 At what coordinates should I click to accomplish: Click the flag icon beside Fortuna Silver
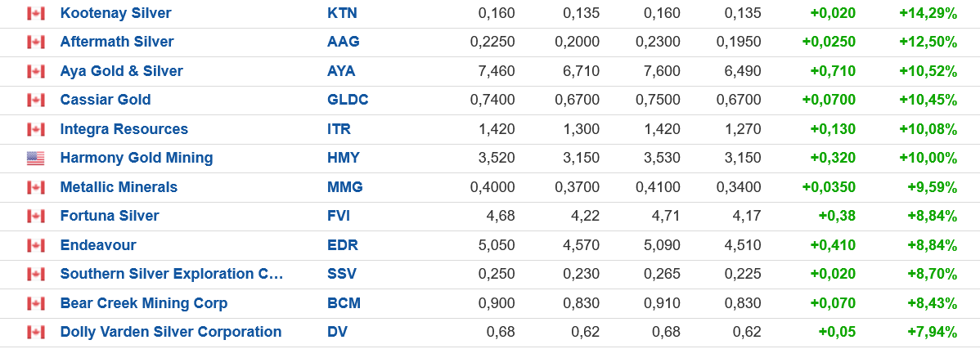tap(35, 217)
